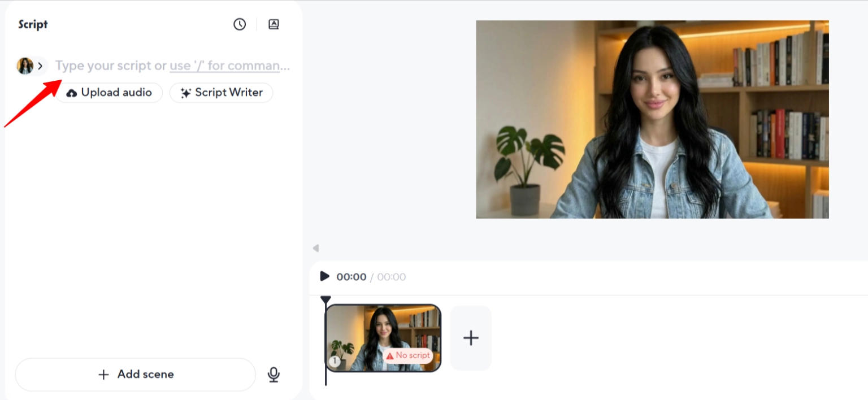Image resolution: width=868 pixels, height=400 pixels.
Task: Click the microphone record icon
Action: point(274,375)
